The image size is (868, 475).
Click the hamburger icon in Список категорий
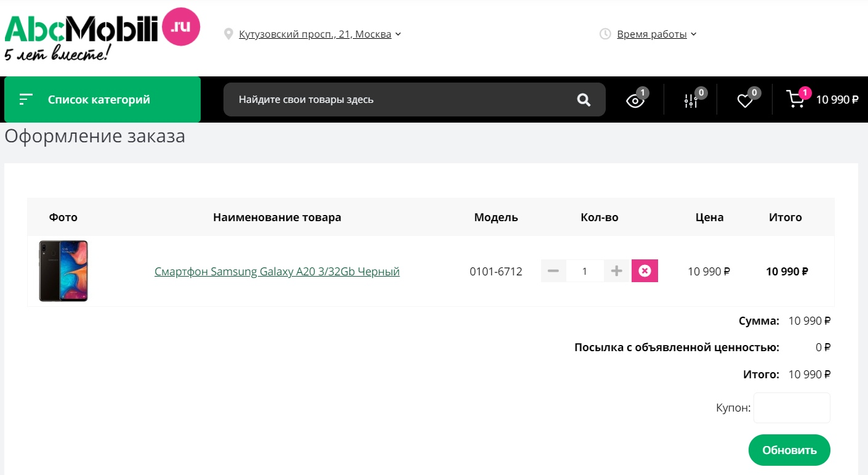pos(26,99)
